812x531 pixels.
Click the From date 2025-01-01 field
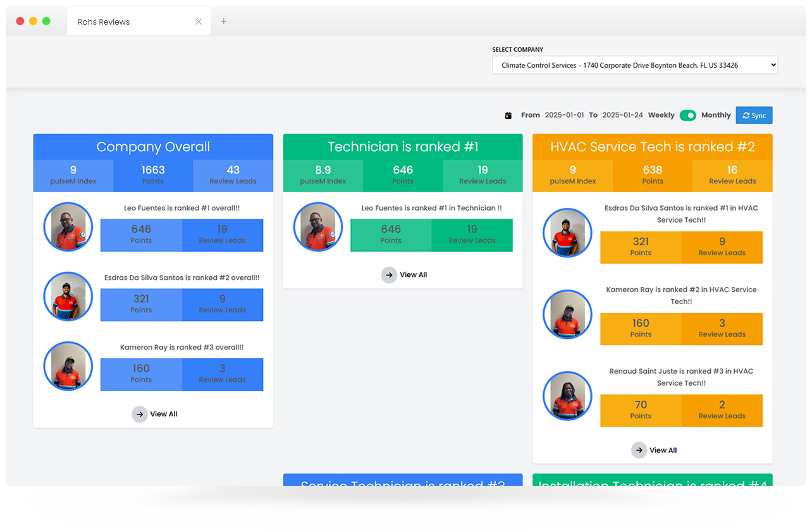pos(565,115)
